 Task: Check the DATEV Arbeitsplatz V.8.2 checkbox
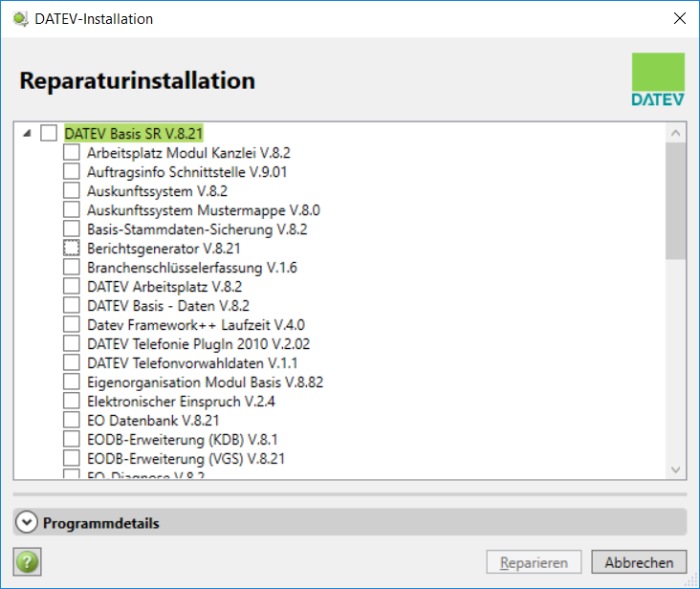tap(72, 286)
